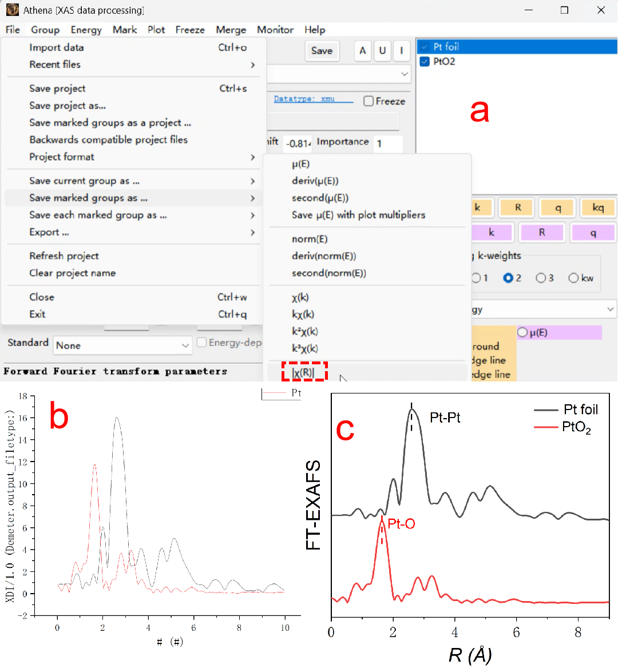Choose norm(E) submenu entry
Screen dimensions: 618x672
(x=367, y=239)
